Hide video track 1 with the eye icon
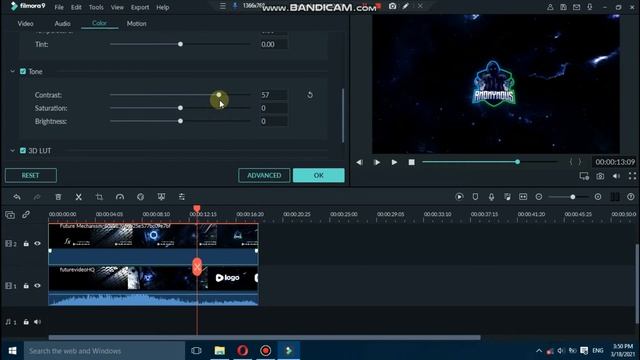The image size is (640, 360). click(38, 286)
